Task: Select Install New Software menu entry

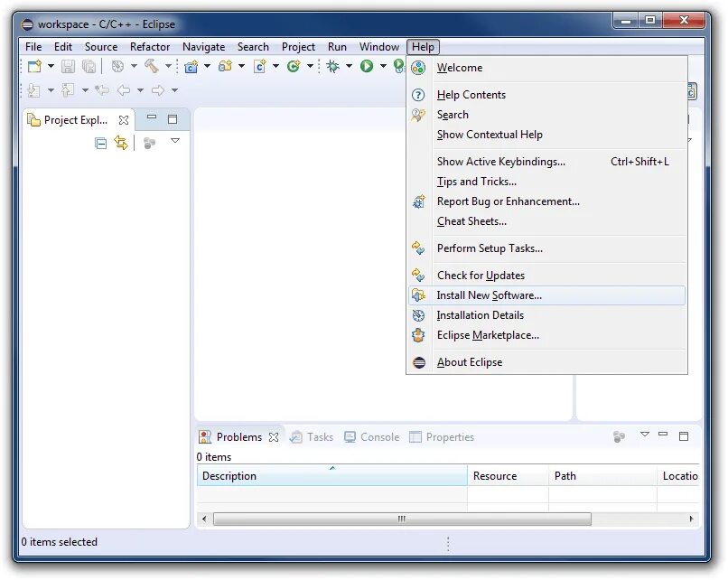Action: click(546, 295)
